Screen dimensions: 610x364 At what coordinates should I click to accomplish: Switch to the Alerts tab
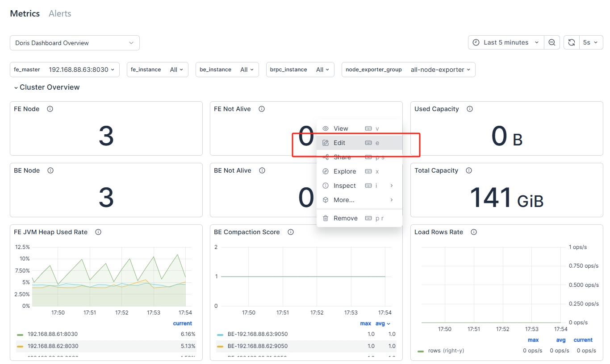point(60,13)
